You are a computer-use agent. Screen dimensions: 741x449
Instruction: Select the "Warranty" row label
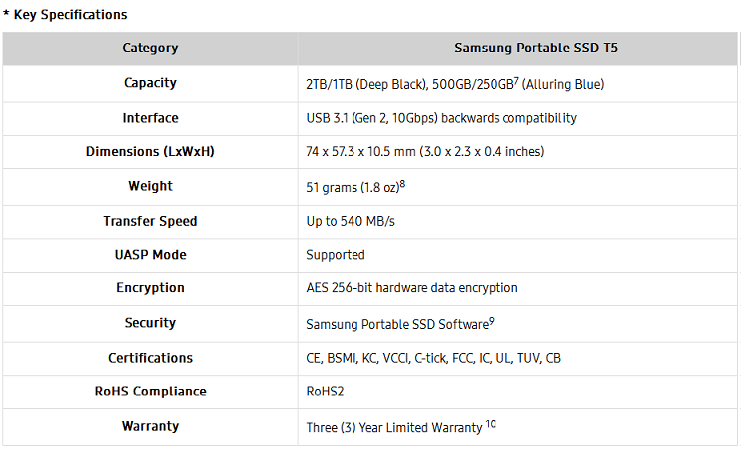[150, 426]
